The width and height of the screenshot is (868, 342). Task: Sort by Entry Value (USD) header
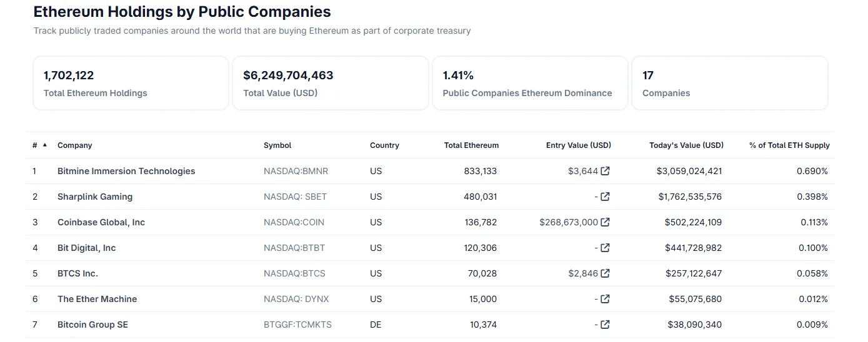click(578, 145)
